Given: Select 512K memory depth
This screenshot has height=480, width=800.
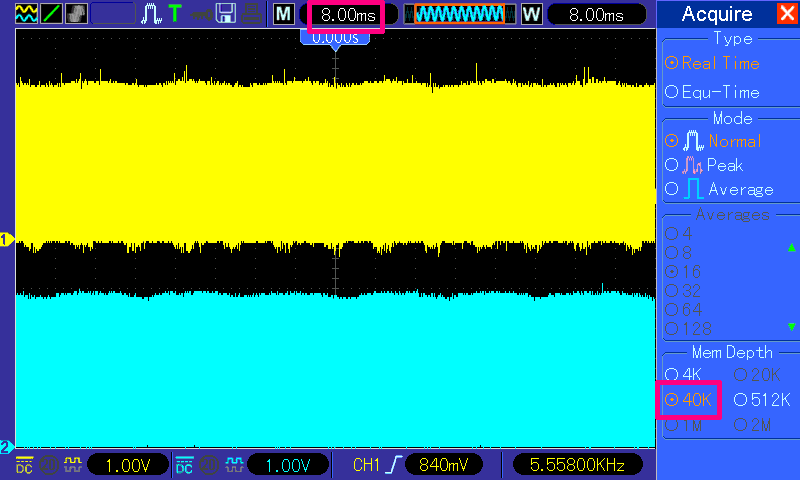Looking at the screenshot, I should tap(762, 400).
